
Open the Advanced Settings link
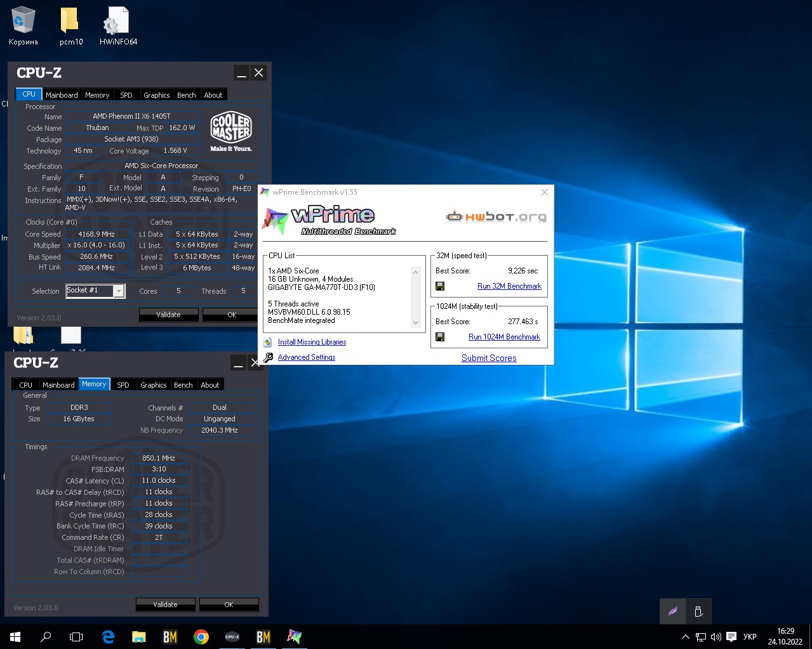(306, 357)
